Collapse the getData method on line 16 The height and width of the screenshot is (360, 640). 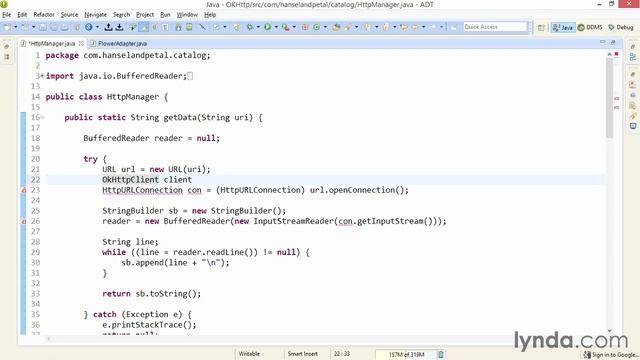point(42,118)
